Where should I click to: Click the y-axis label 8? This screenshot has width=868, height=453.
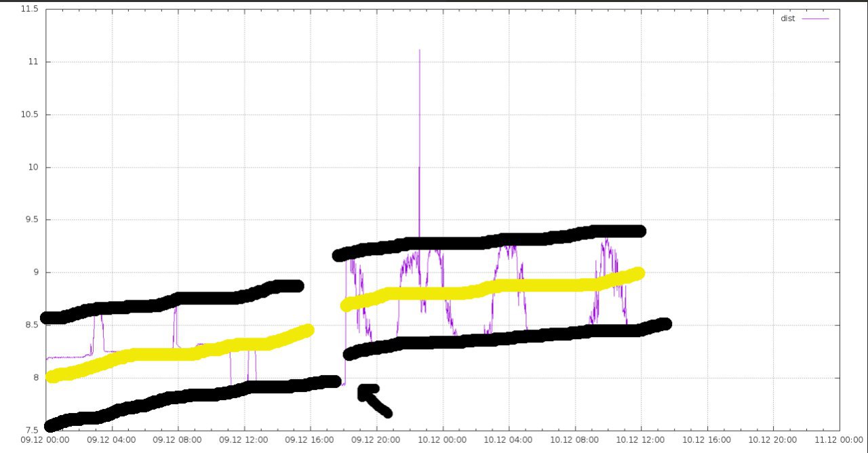pos(35,378)
